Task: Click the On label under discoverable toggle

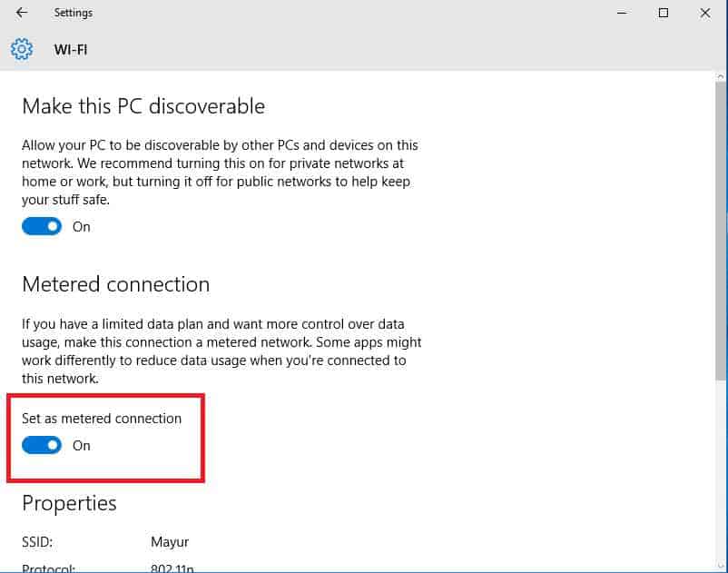Action: click(82, 227)
